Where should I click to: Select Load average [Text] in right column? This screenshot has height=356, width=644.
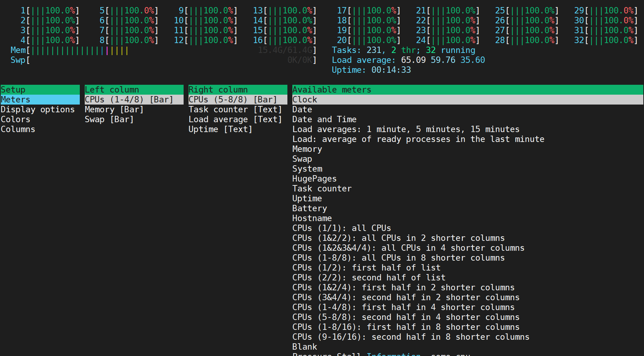coord(235,119)
